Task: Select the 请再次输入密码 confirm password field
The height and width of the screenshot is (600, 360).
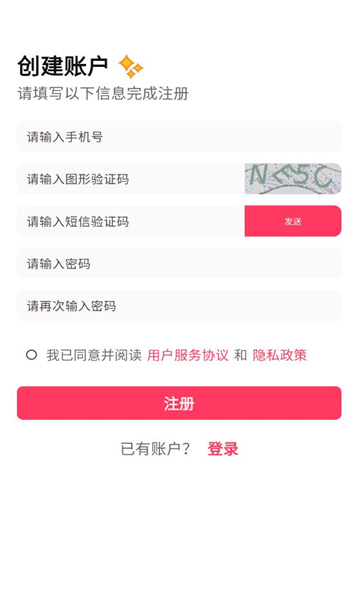Action: pyautogui.click(x=179, y=305)
